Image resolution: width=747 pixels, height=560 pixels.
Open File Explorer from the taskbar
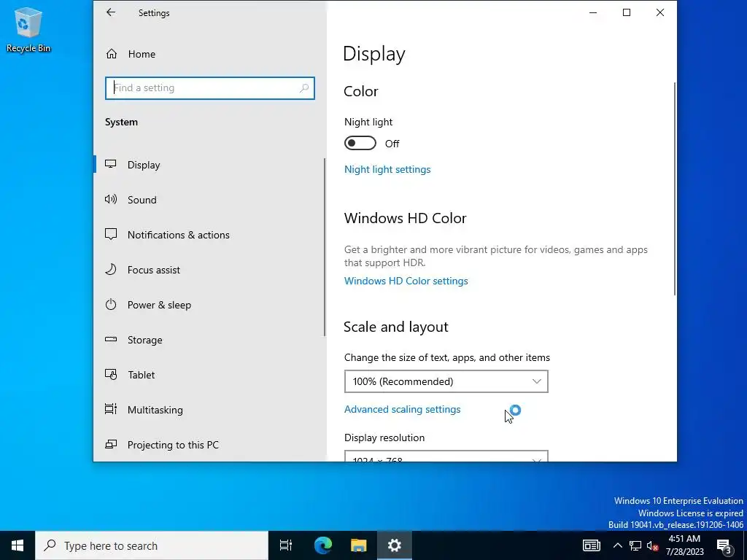coord(358,545)
